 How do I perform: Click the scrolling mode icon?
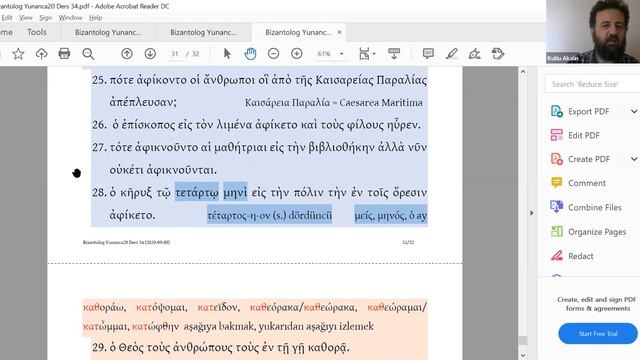[394, 53]
